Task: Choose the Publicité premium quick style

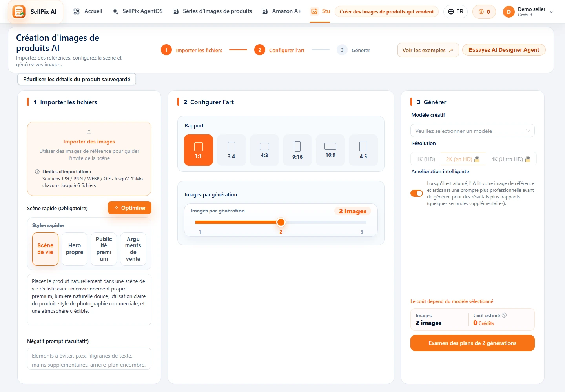Action: pos(104,249)
